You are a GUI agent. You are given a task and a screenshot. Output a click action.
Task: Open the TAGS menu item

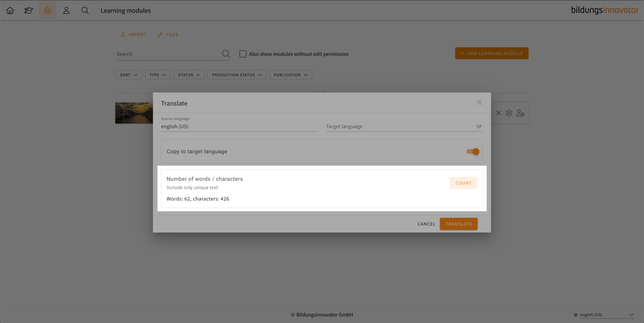pyautogui.click(x=168, y=35)
